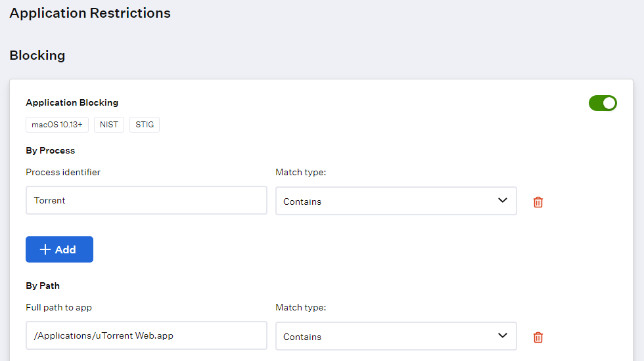The width and height of the screenshot is (644, 361).
Task: Delete the uTorrent Web.app path rule
Action: click(x=538, y=337)
